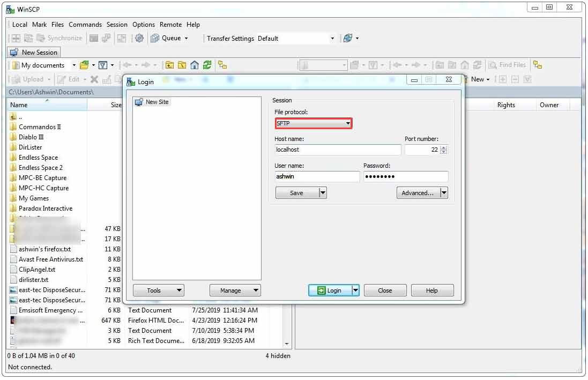Click the remote panel directory tree icon
The image size is (588, 380).
click(538, 65)
